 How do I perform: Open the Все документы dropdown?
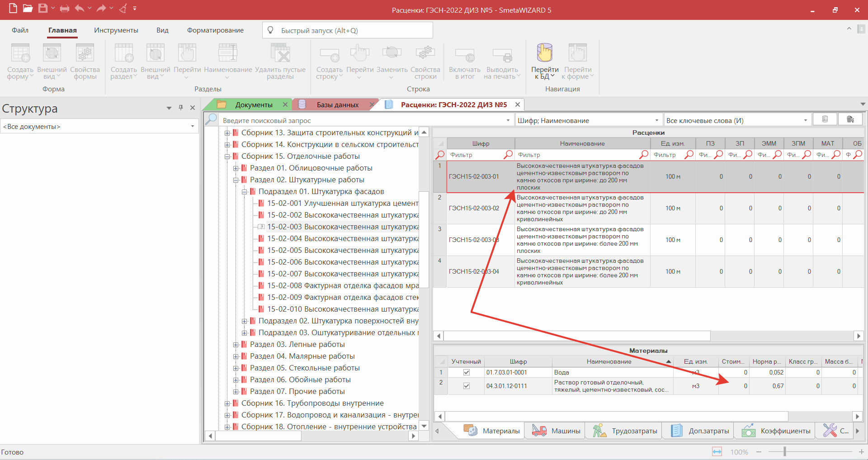click(x=193, y=126)
